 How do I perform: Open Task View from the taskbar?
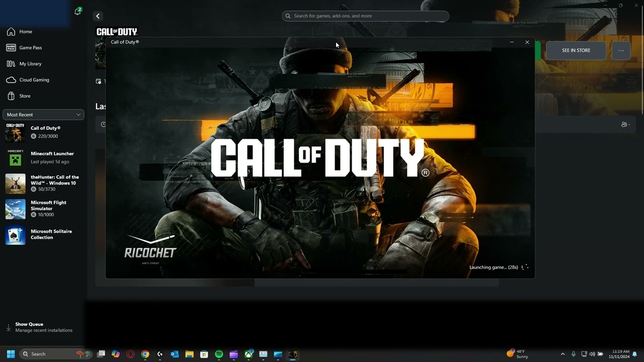pyautogui.click(x=101, y=354)
